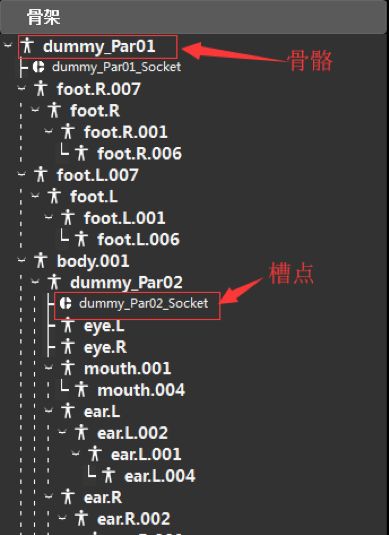Image resolution: width=389 pixels, height=535 pixels.
Task: Click the bone icon beside foot.R.007
Action: (41, 89)
